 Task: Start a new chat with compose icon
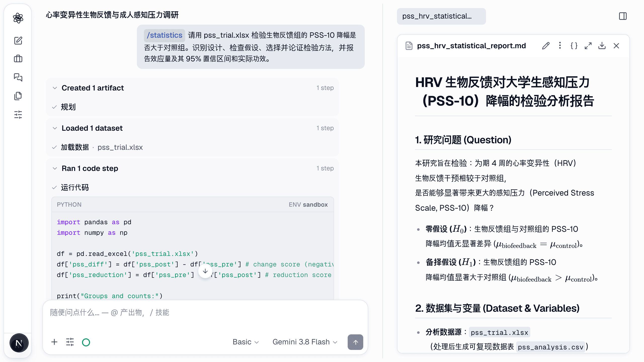pyautogui.click(x=18, y=40)
